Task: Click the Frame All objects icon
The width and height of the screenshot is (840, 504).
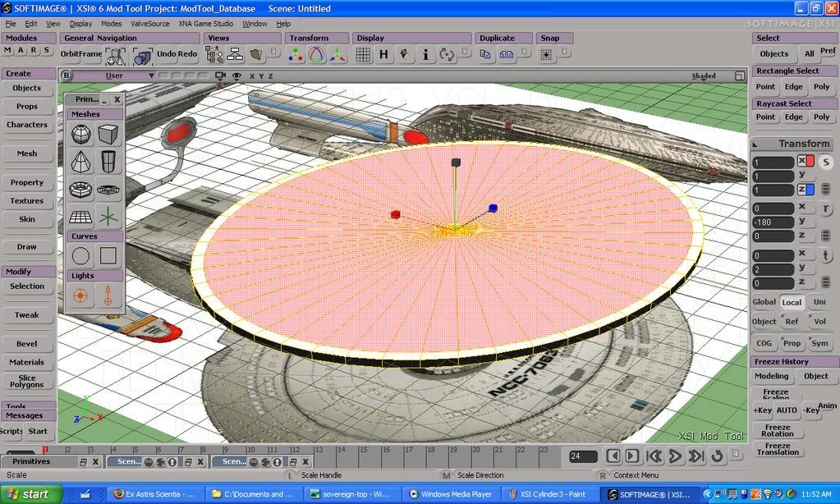Action: [115, 56]
